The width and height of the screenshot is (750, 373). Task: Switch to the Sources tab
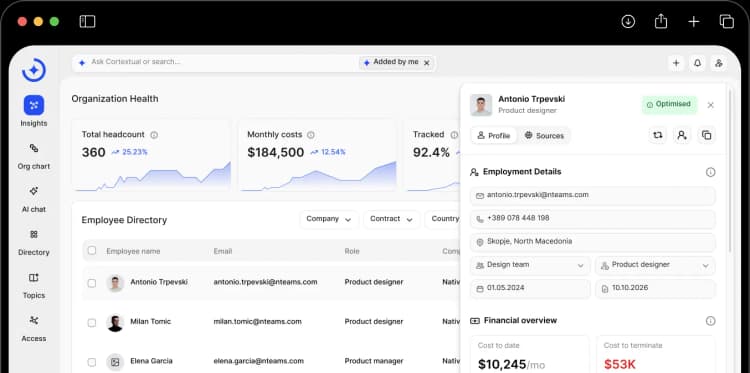click(544, 136)
